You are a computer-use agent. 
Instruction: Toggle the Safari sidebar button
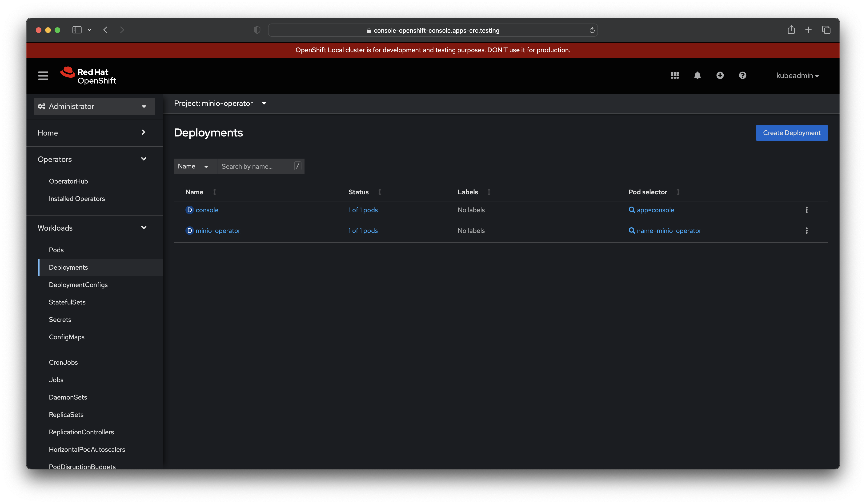(77, 30)
